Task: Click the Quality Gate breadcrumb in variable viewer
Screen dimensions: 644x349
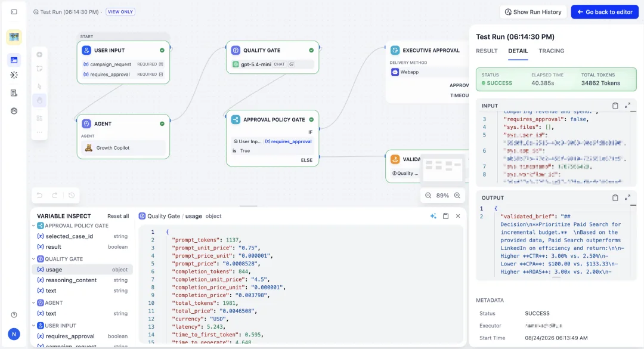Action: (163, 216)
